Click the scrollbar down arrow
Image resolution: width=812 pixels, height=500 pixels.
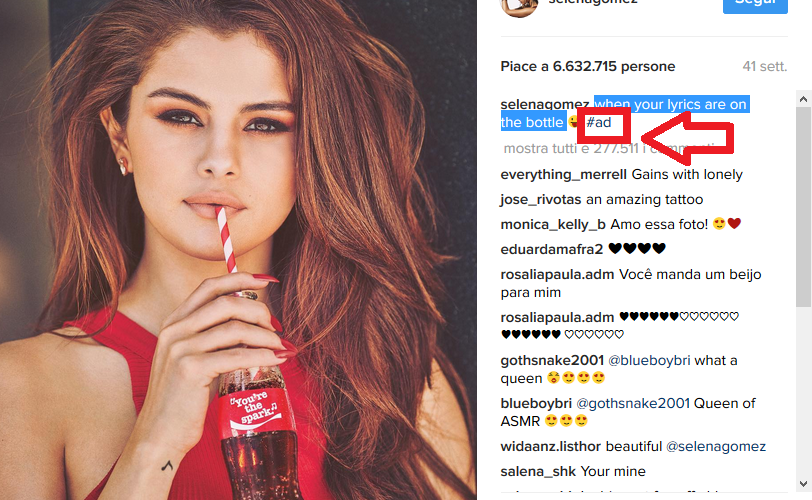(804, 484)
